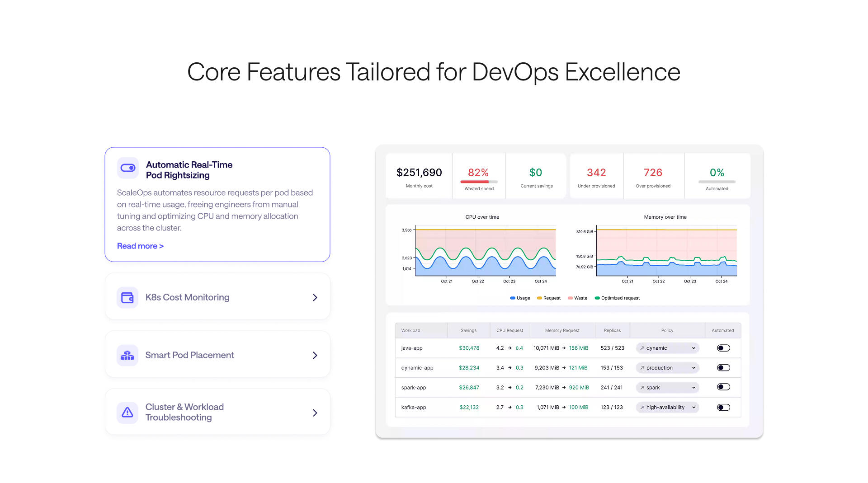Click the wrench icon beside high-availability policy
The width and height of the screenshot is (868, 483).
[x=642, y=408]
